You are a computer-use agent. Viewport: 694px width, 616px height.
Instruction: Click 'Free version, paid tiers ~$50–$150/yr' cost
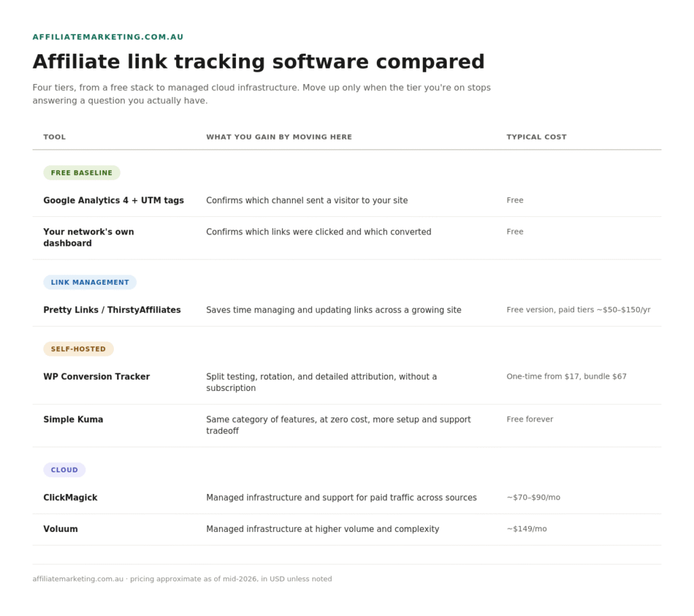[579, 310]
